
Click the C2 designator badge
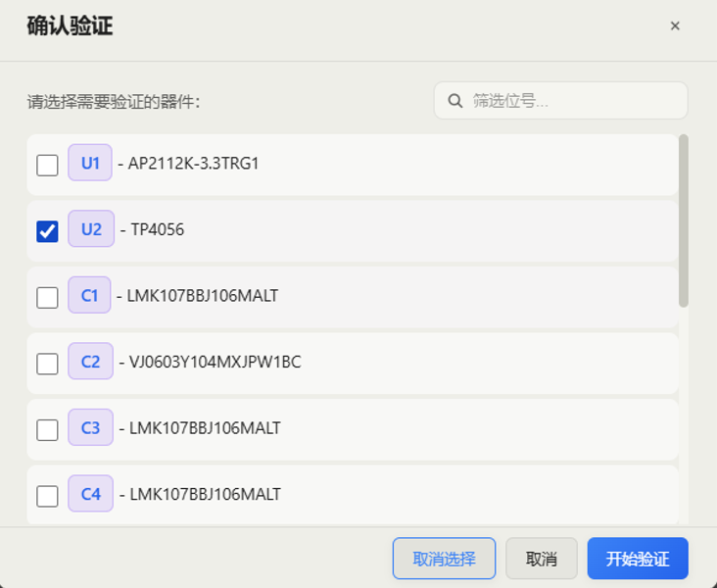90,361
